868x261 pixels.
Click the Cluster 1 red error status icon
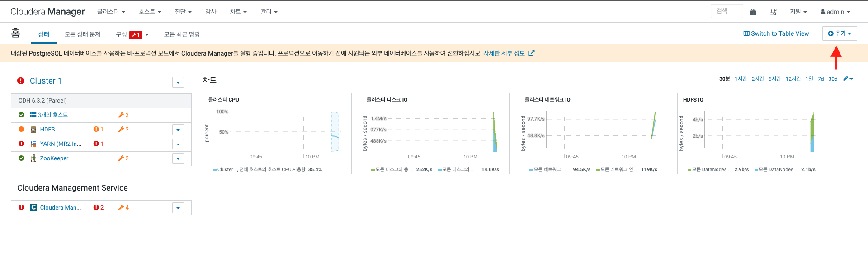(21, 81)
